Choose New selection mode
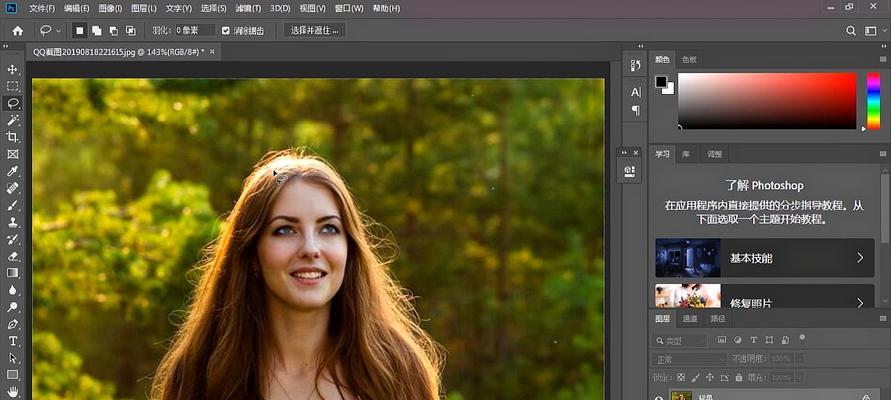The height and width of the screenshot is (400, 891). 80,31
